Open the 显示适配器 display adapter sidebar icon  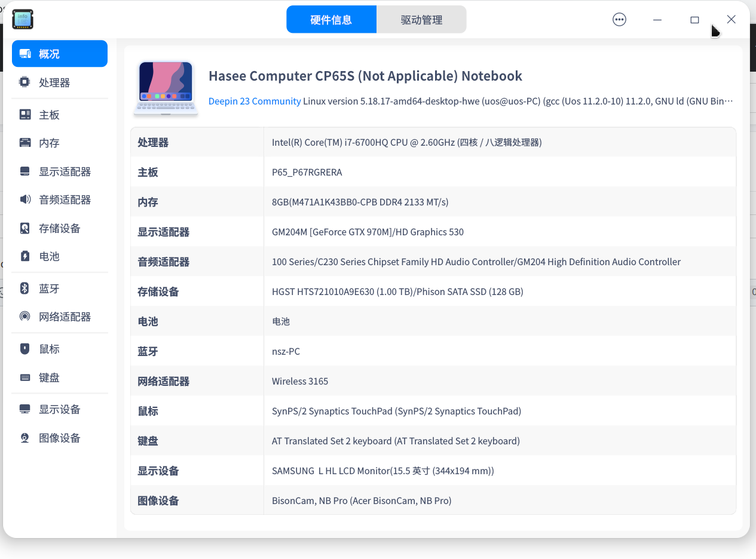point(25,171)
